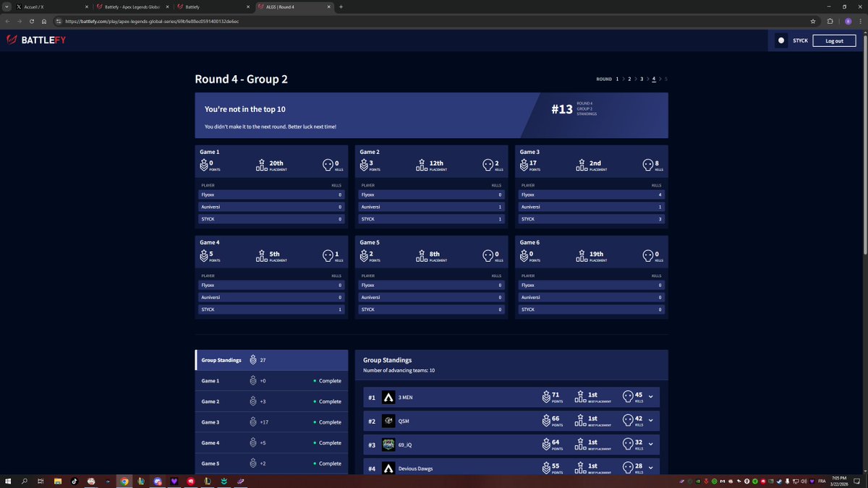The width and height of the screenshot is (868, 488).
Task: Expand the QSM team row chevron
Action: [650, 421]
